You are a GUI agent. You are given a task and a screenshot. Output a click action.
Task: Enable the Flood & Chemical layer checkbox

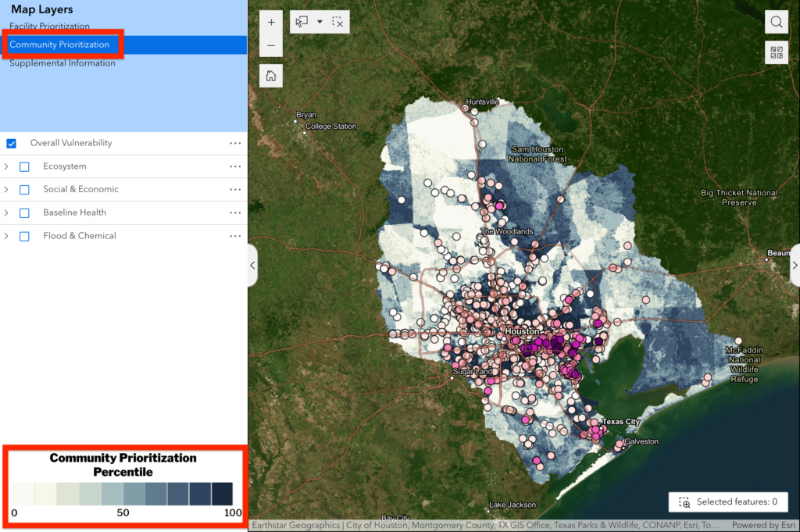tap(23, 235)
